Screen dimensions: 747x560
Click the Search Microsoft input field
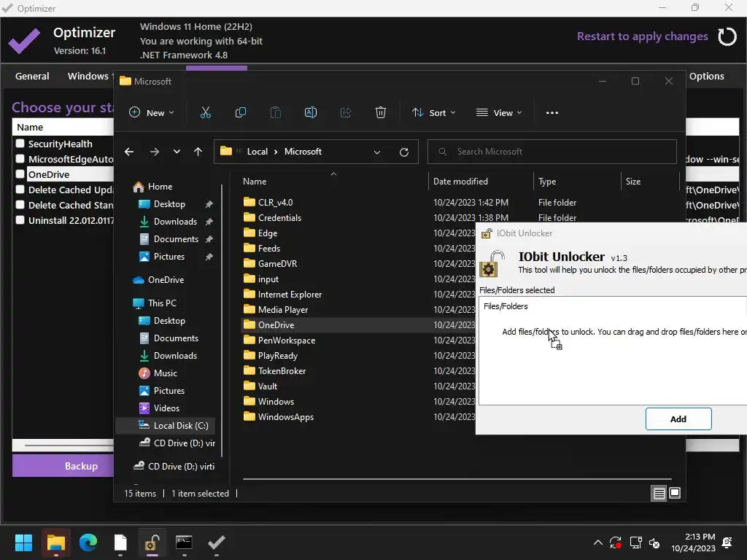click(552, 152)
